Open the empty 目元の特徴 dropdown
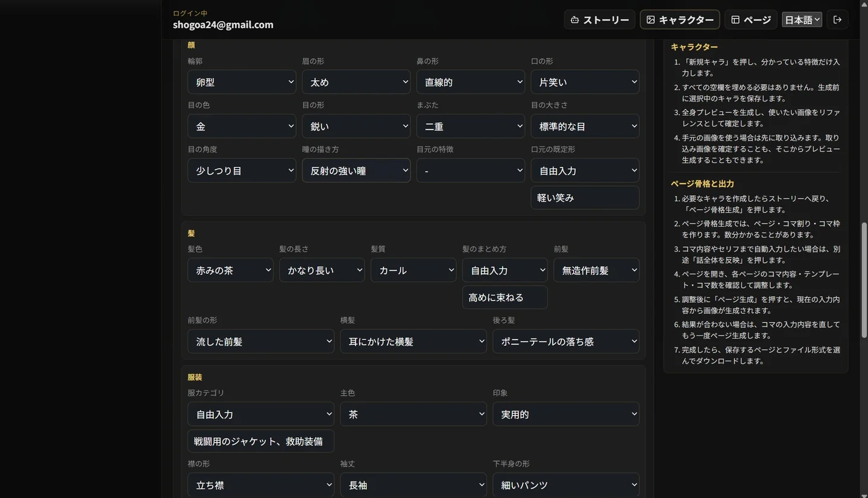Viewport: 868px width, 498px height. point(471,170)
